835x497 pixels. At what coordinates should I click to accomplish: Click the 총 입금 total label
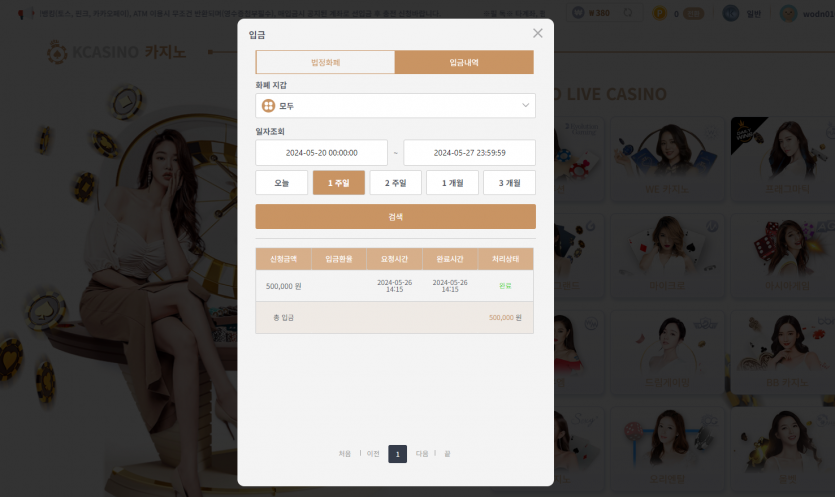283,317
